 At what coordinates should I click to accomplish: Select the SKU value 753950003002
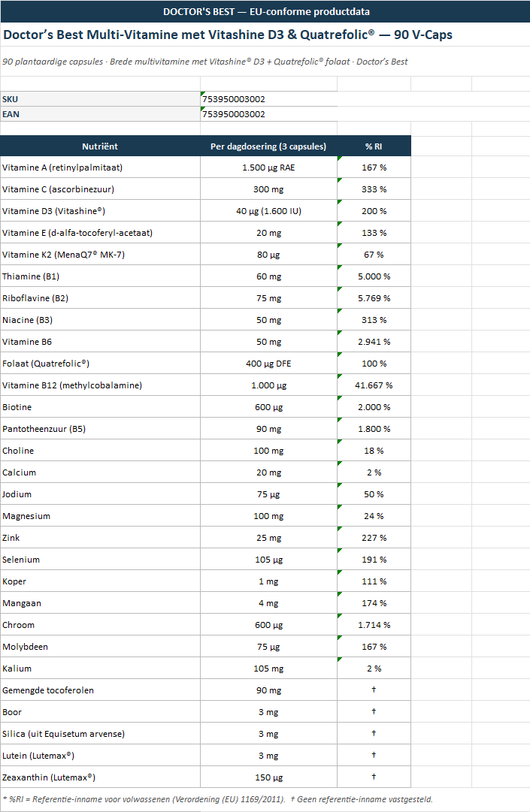click(x=269, y=99)
